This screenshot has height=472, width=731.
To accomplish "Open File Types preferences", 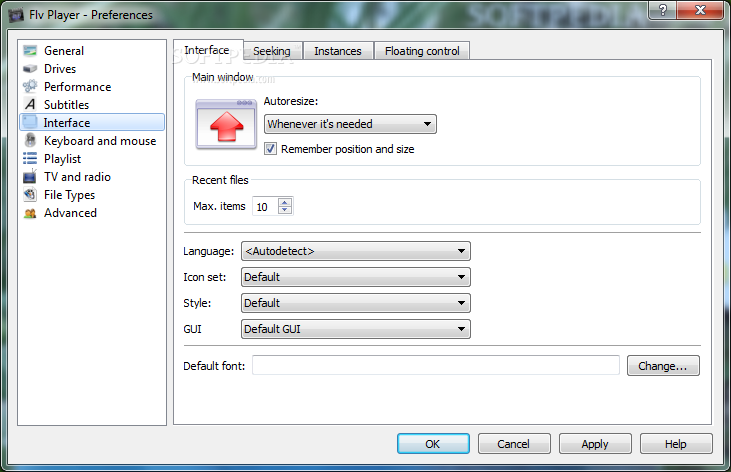I will click(x=69, y=194).
